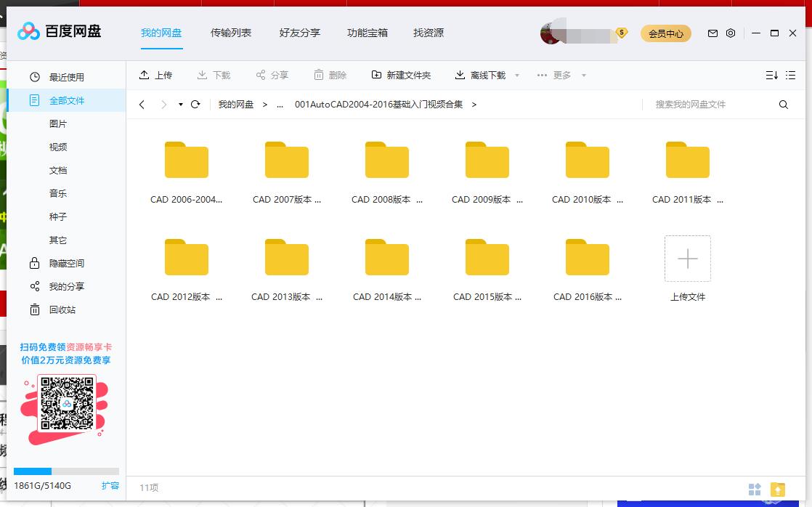
Task: Open the CAD 2009版本 folder
Action: tap(487, 160)
